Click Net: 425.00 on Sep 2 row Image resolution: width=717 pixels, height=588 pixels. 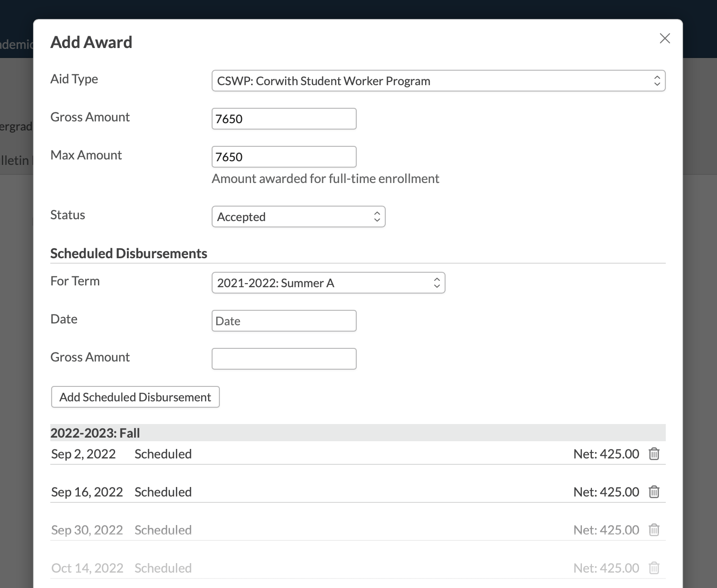(x=606, y=454)
